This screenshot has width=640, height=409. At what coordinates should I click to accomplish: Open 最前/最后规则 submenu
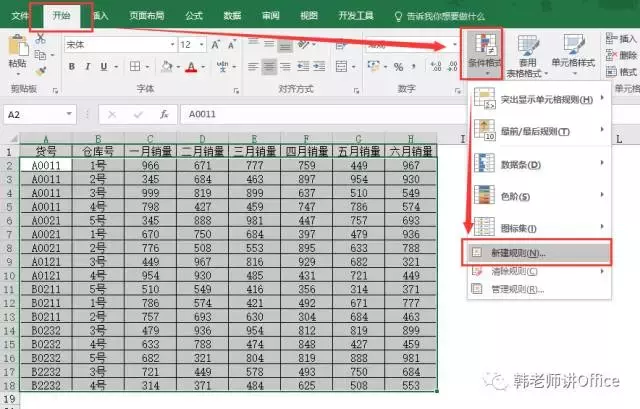tap(539, 131)
